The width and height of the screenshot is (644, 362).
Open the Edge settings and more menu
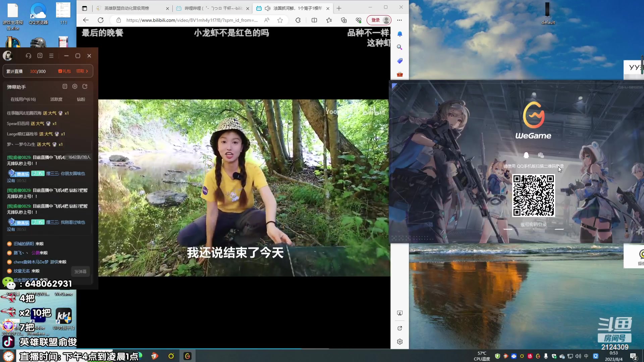(x=399, y=20)
